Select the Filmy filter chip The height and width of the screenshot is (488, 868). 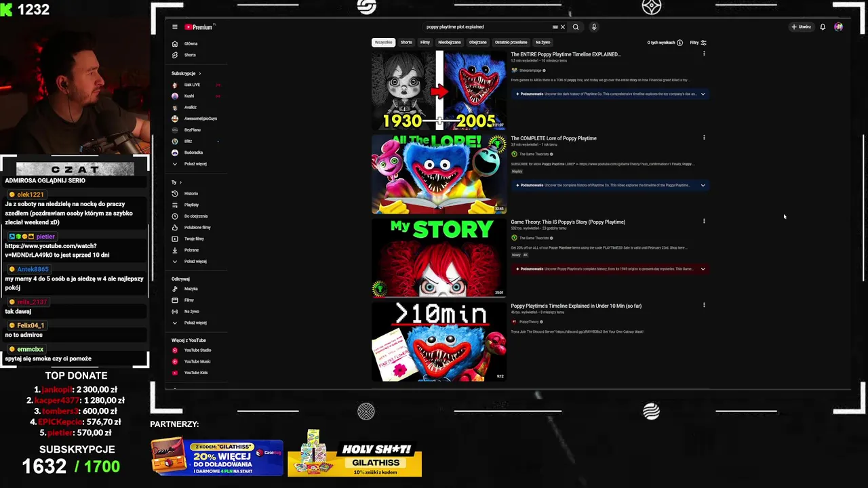[425, 43]
